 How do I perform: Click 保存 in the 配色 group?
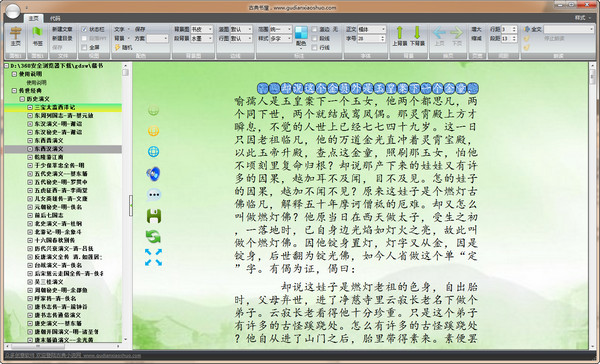click(x=140, y=29)
